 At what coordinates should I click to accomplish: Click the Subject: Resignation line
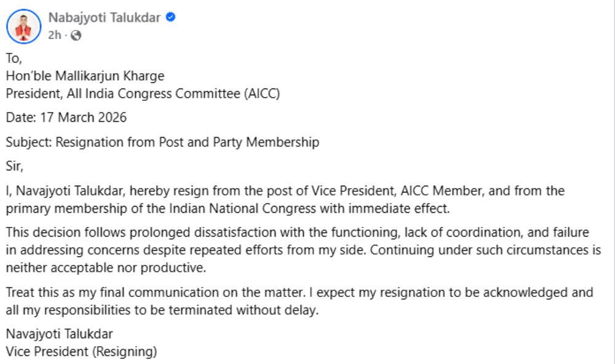(162, 143)
